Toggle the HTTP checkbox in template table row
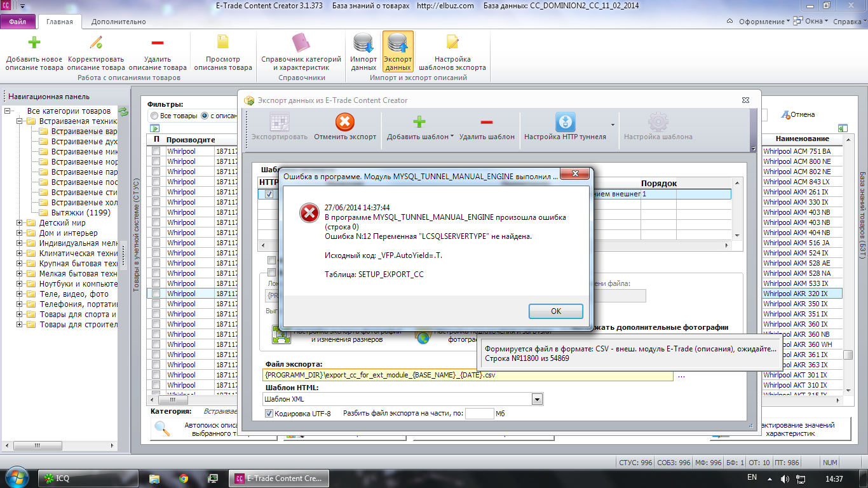The width and height of the screenshot is (868, 488). pos(269,194)
